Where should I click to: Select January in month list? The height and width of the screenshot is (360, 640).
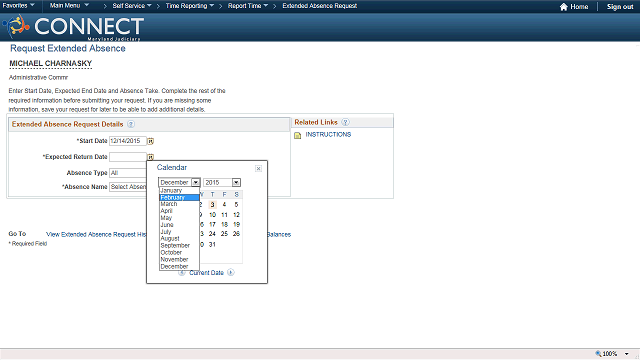179,191
